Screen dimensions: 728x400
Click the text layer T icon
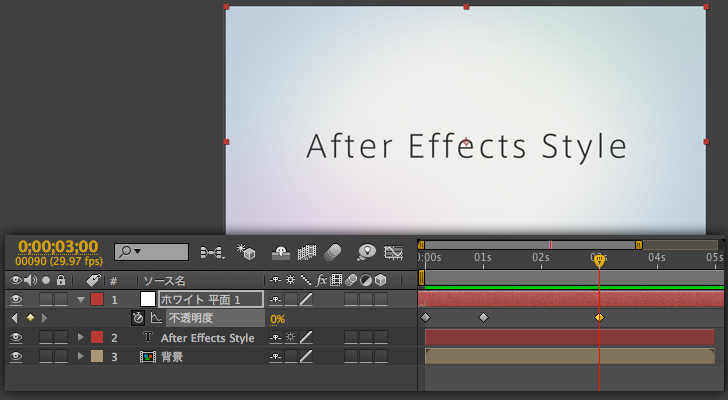pyautogui.click(x=148, y=337)
